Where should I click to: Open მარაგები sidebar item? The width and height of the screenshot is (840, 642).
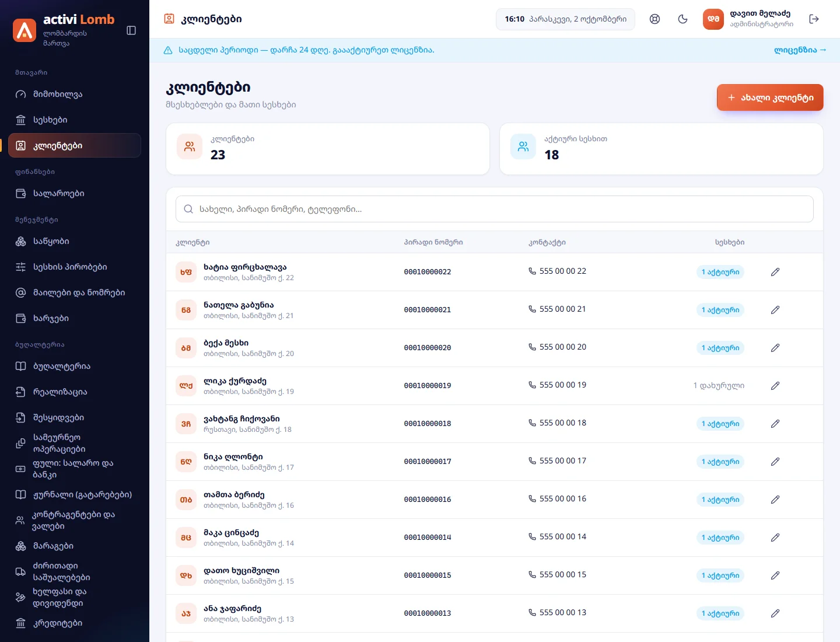(x=75, y=546)
